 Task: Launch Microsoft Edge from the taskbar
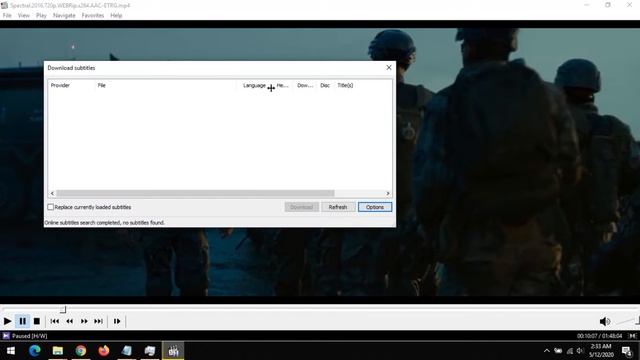[35, 351]
